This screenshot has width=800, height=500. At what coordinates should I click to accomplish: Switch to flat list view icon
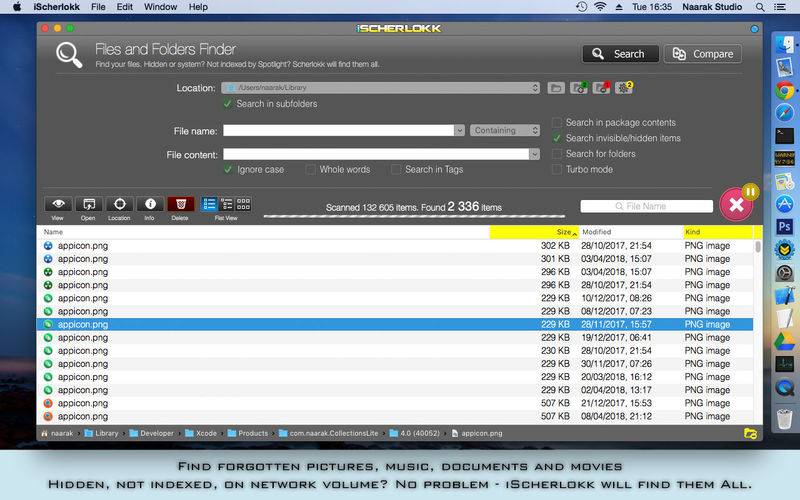(209, 204)
